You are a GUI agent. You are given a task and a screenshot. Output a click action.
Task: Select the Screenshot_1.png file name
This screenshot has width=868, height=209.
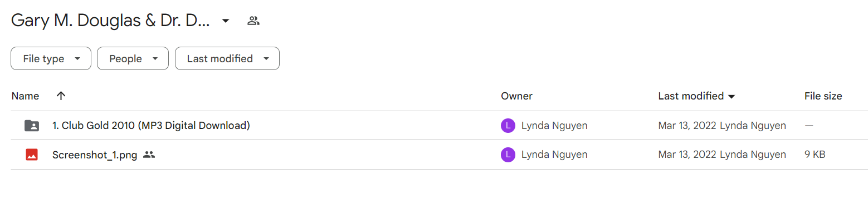point(95,155)
